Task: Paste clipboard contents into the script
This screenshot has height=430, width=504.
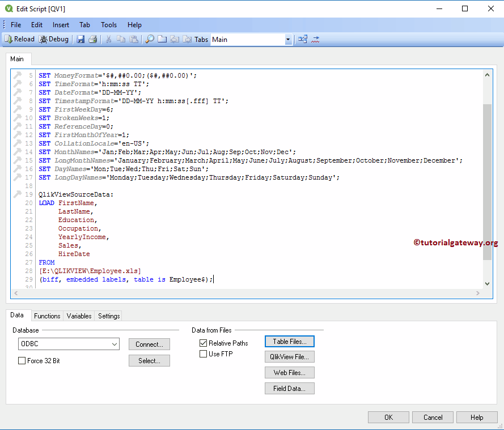Action: 134,39
